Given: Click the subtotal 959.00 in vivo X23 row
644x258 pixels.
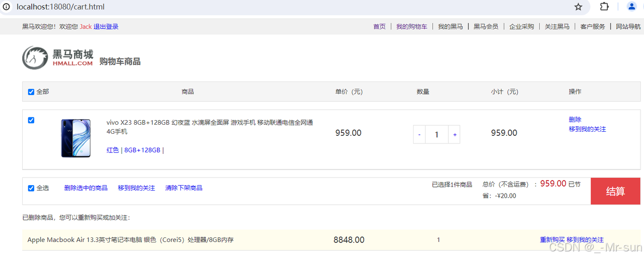Looking at the screenshot, I should [504, 133].
